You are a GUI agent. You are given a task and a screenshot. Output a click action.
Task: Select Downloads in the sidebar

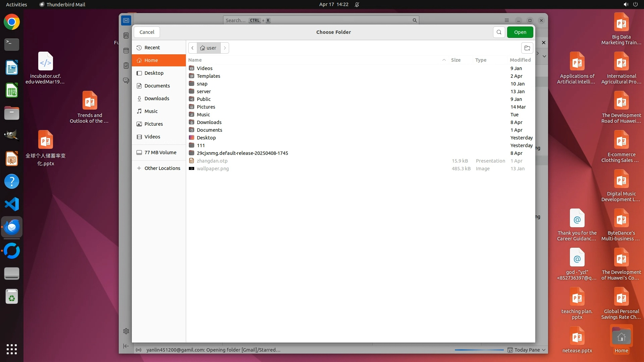157,99
